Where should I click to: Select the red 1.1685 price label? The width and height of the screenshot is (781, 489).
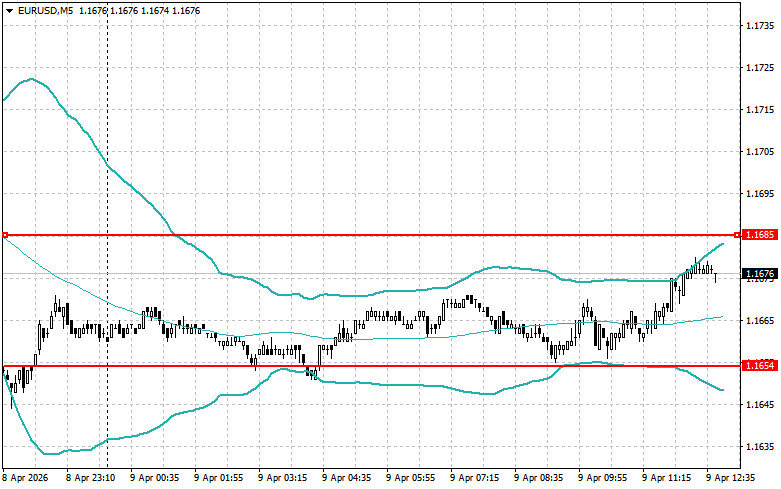(761, 235)
